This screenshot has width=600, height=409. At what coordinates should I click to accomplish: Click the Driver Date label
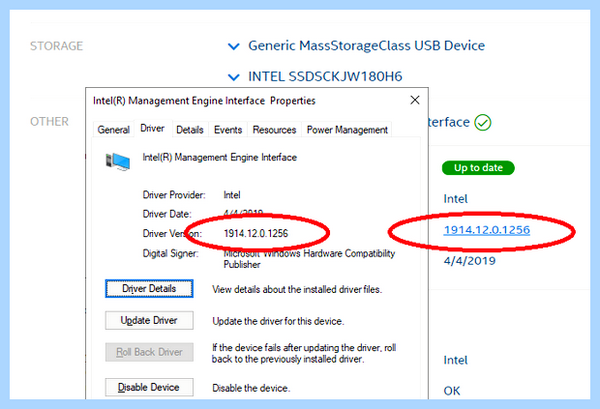pos(167,214)
